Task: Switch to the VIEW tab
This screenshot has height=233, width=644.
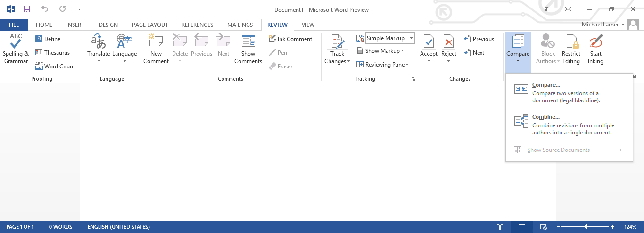Action: tap(308, 25)
